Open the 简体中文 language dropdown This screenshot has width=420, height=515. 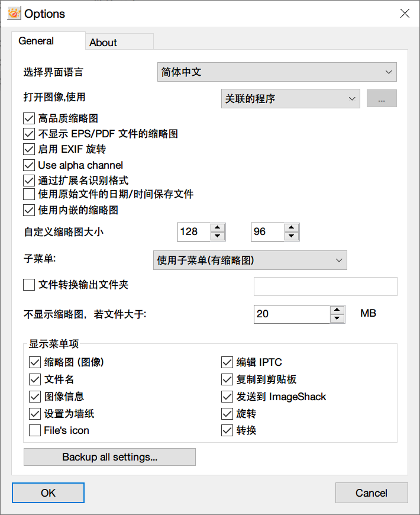tap(277, 72)
